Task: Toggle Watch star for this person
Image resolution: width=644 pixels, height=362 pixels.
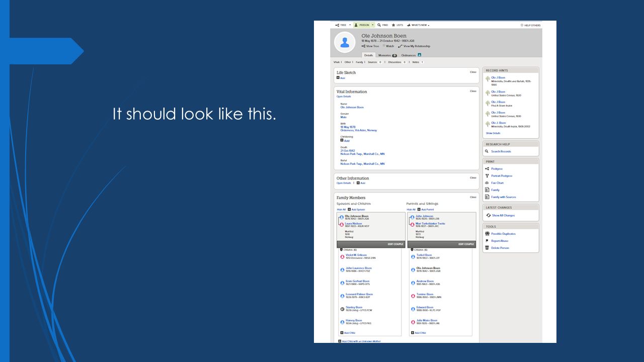Action: 384,46
